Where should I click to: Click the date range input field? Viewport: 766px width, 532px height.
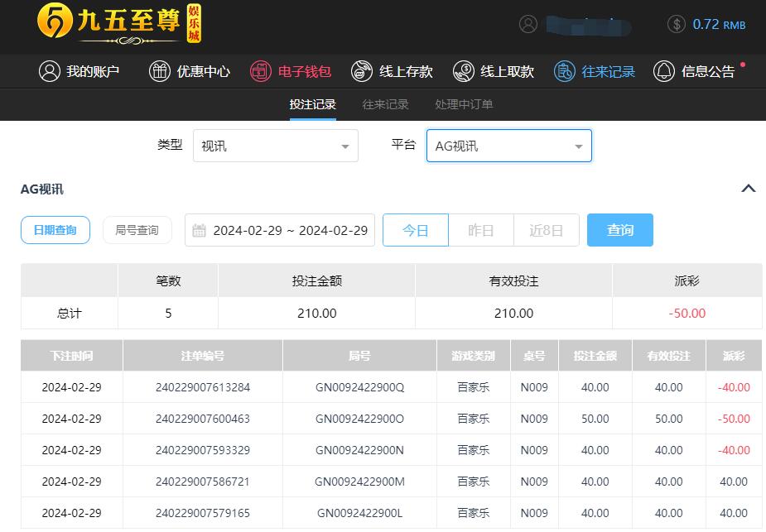click(x=280, y=230)
